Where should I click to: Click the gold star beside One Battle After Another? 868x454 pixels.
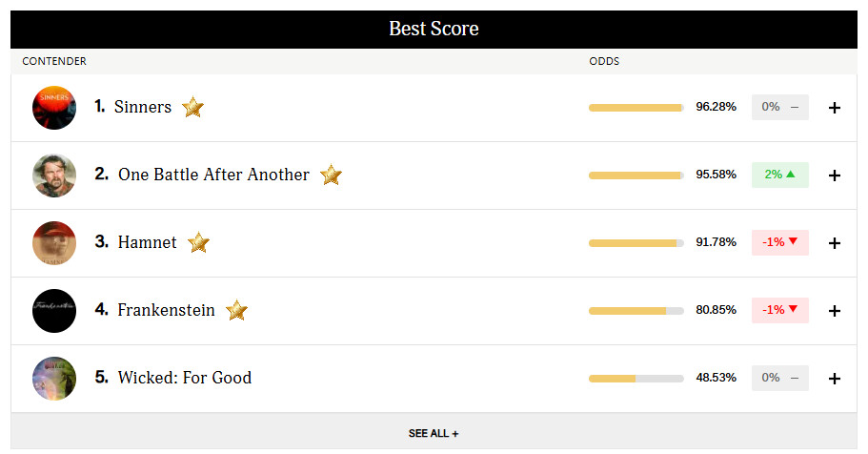pos(331,175)
